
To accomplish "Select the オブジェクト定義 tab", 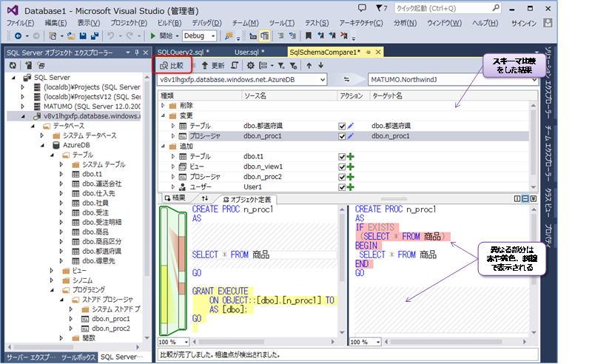I will (x=247, y=199).
